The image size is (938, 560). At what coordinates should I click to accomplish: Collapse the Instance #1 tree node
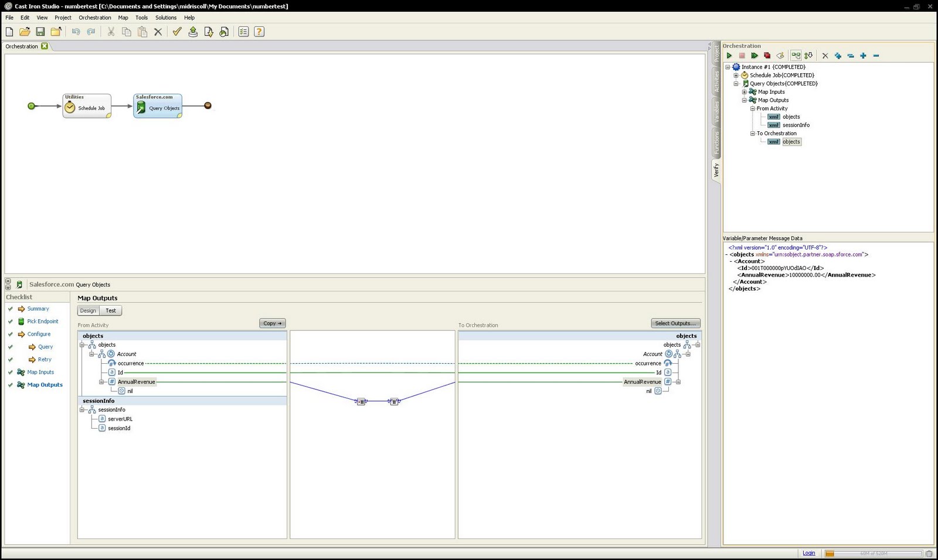(728, 67)
